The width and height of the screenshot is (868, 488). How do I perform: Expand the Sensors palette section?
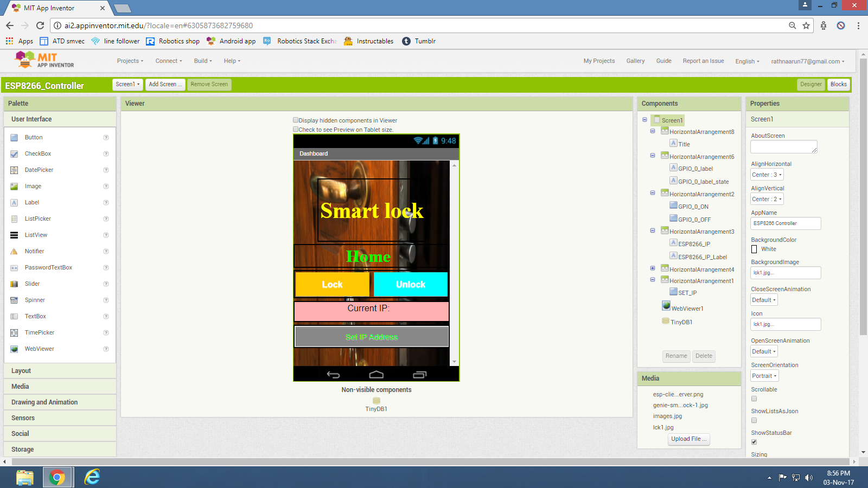point(60,418)
